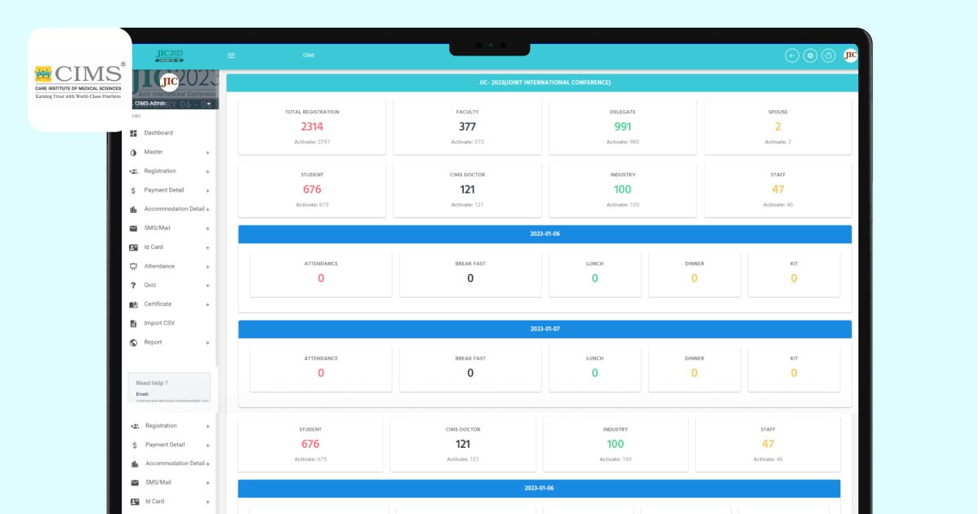Expand Certificate using its plus sign
The image size is (980, 514).
click(x=207, y=304)
